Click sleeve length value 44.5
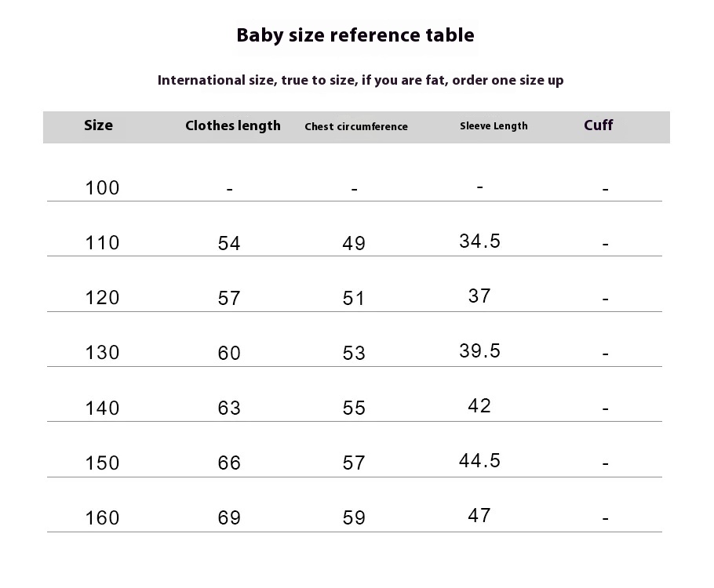 [480, 461]
